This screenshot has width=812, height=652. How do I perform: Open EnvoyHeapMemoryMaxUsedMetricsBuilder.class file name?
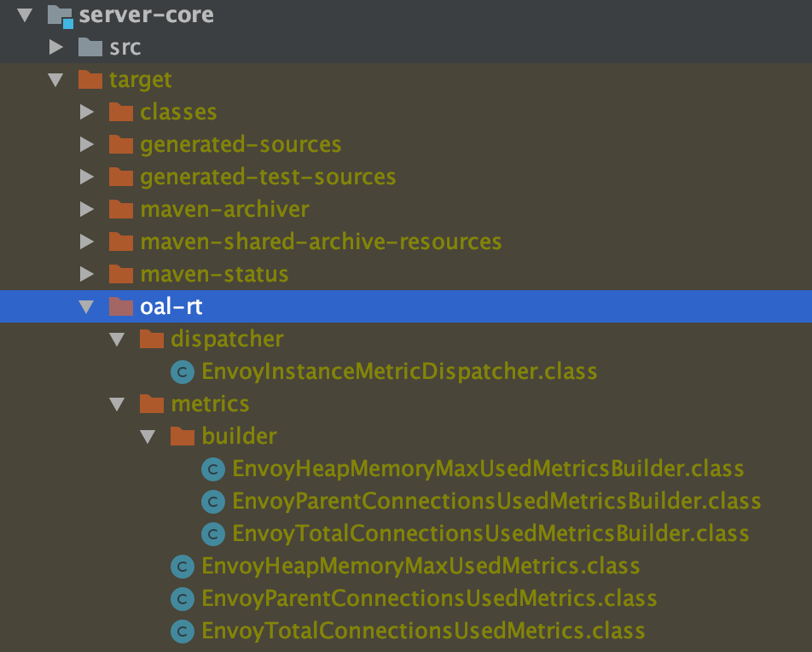[x=488, y=469]
